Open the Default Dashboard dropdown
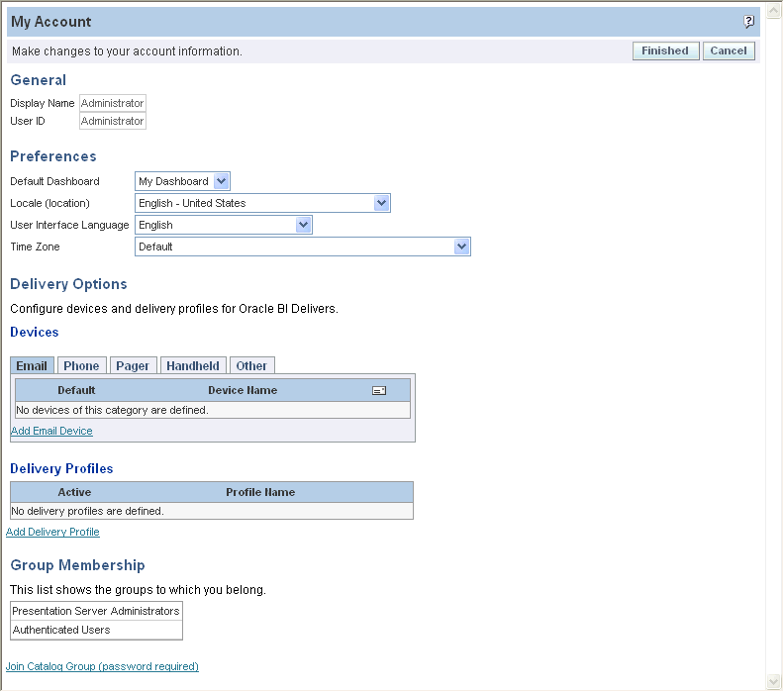This screenshot has height=692, width=784. pyautogui.click(x=182, y=181)
